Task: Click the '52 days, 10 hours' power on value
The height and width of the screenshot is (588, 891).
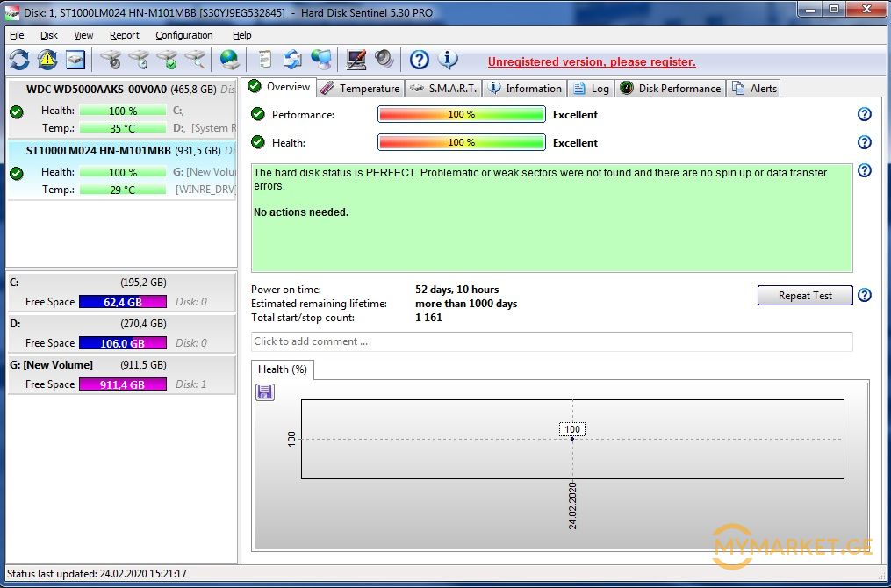Action: [x=456, y=290]
